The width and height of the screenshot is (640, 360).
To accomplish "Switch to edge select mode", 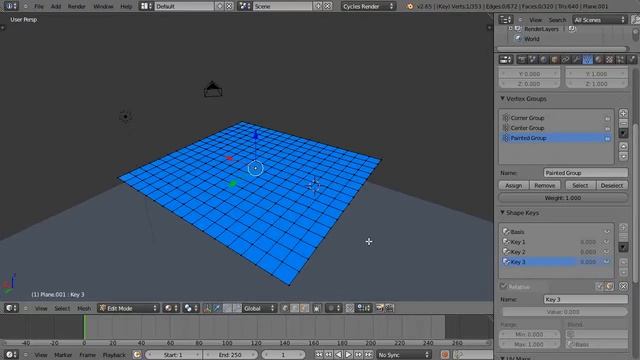I will point(295,308).
